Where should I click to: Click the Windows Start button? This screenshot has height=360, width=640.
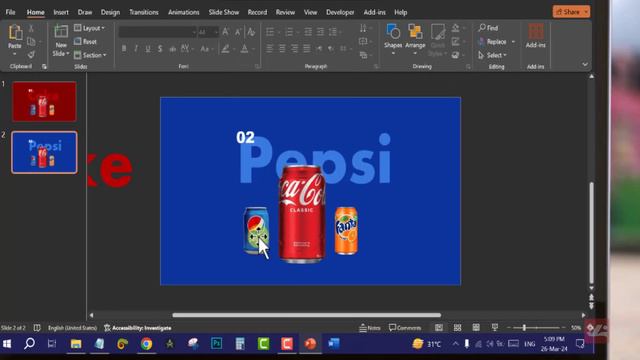pos(7,344)
